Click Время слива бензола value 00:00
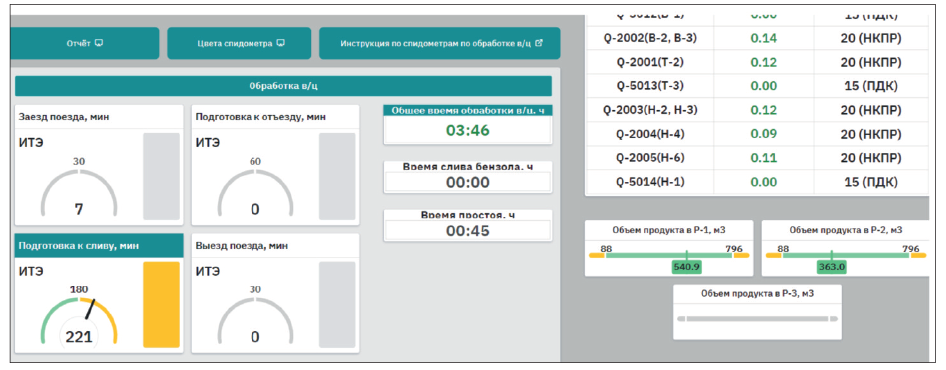The image size is (946, 370). tap(468, 182)
